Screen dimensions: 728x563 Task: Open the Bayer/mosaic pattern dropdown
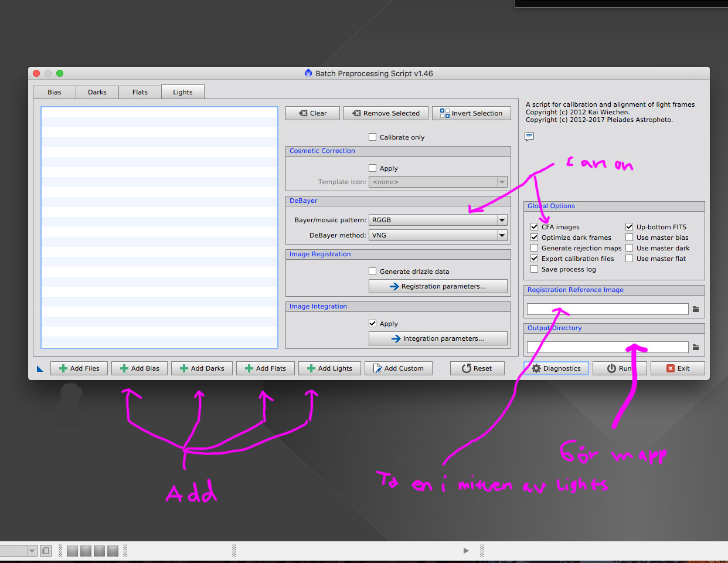pyautogui.click(x=502, y=220)
